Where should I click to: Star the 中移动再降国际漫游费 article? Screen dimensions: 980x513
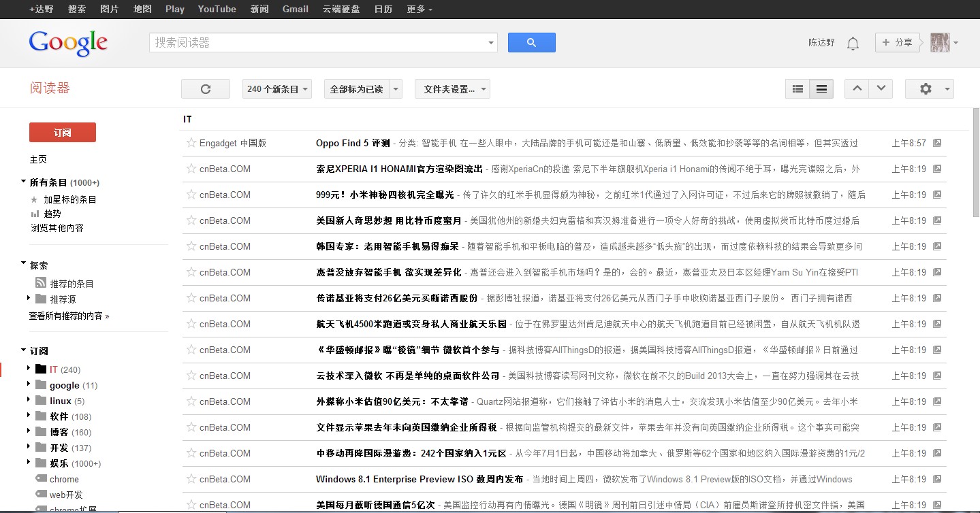(191, 453)
